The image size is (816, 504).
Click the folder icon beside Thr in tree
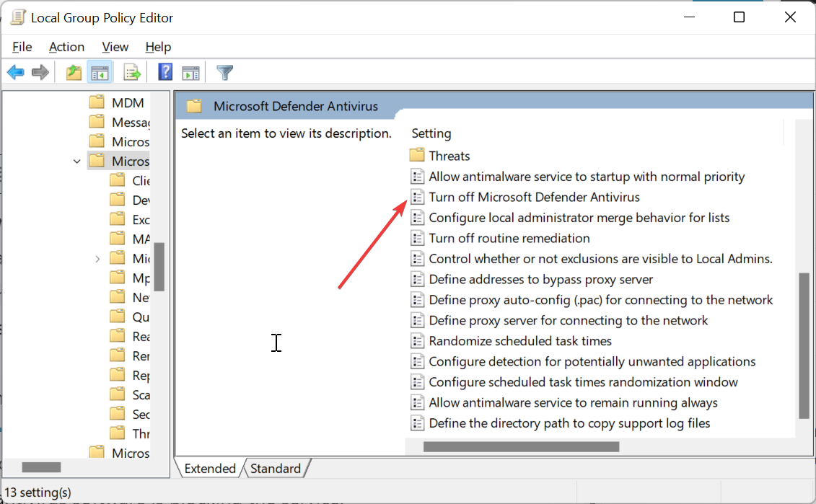point(118,433)
